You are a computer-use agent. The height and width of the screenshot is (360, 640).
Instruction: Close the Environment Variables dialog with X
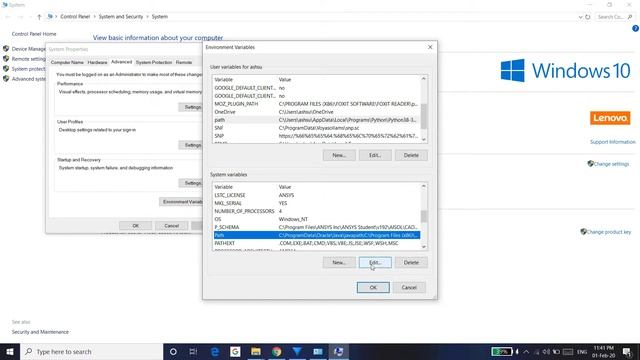point(430,47)
